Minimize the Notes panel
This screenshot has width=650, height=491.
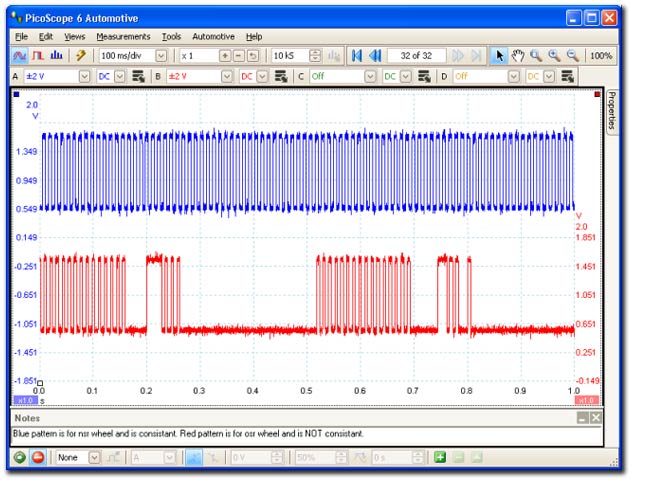[x=582, y=418]
